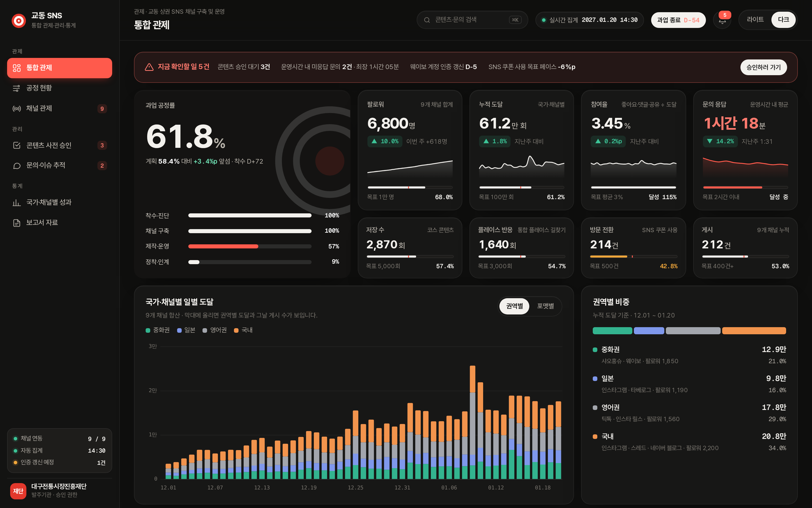Click the ⌘K shortcut badge

click(515, 20)
